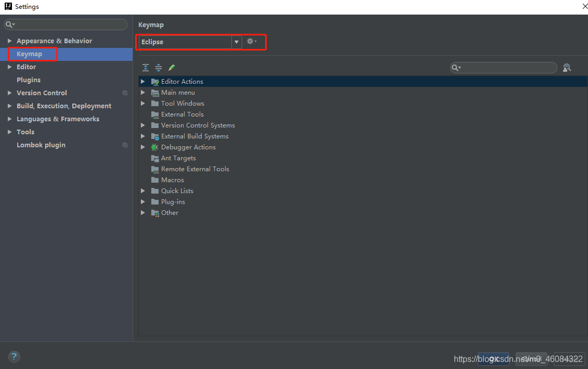The image size is (588, 369).
Task: Expand the Tools settings section
Action: (x=9, y=132)
